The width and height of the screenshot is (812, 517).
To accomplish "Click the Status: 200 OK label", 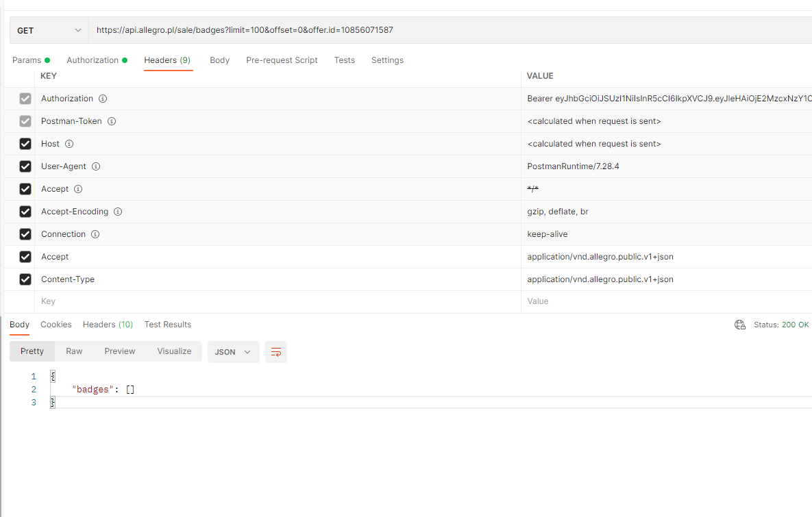I will [x=782, y=325].
